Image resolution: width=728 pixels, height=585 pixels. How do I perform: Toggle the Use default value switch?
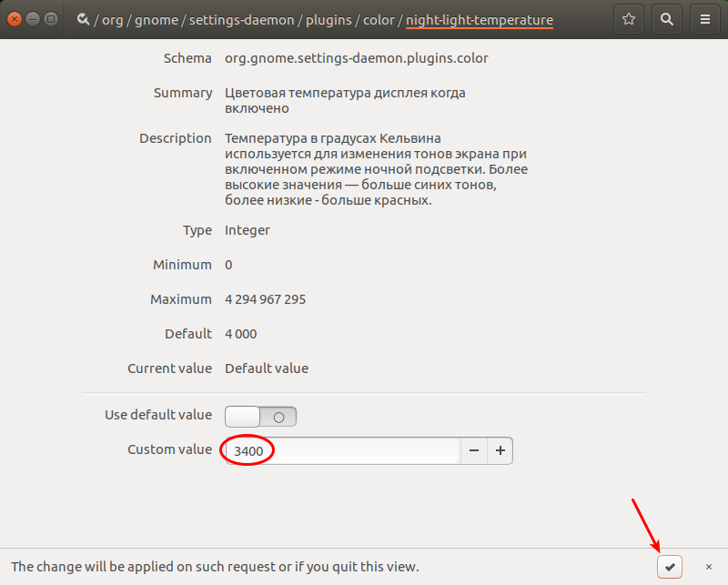coord(260,417)
